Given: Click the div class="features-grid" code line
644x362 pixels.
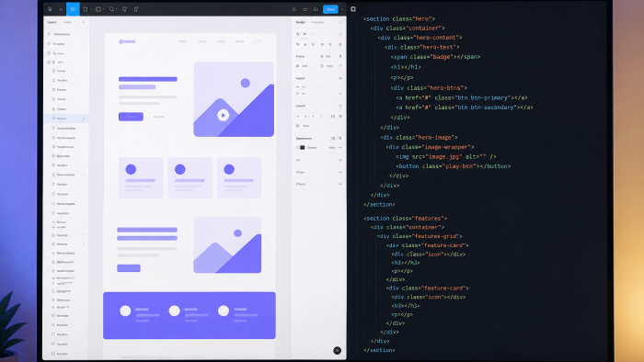Looking at the screenshot, I should tap(420, 236).
